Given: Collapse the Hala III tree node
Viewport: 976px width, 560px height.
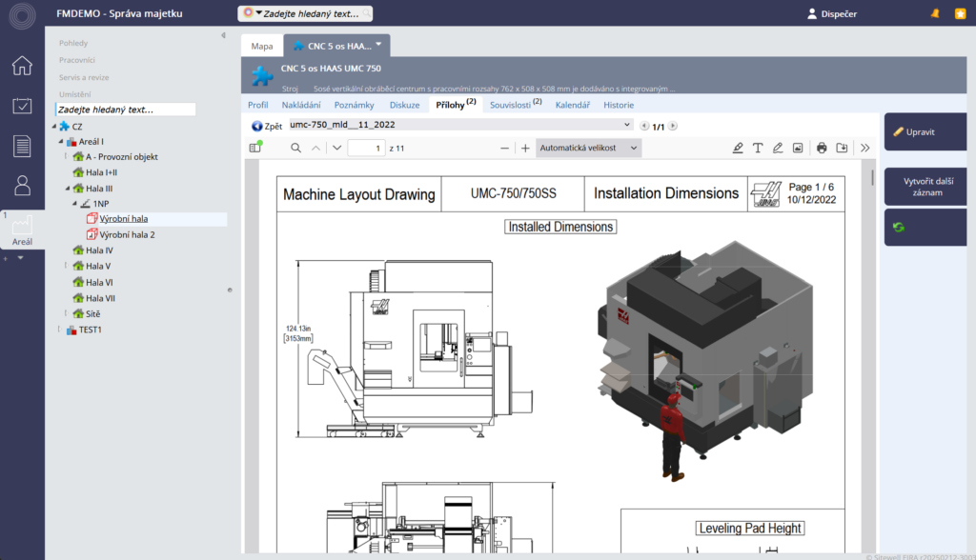Looking at the screenshot, I should coord(66,189).
